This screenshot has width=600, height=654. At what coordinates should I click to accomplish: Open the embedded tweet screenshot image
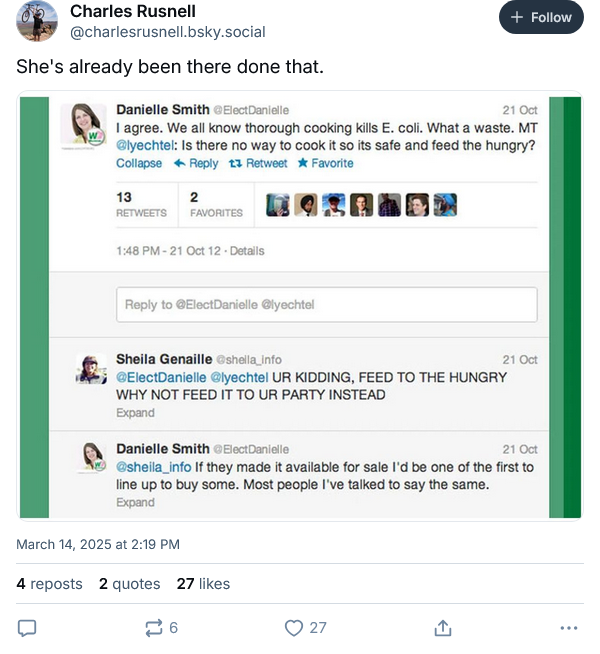(300, 306)
